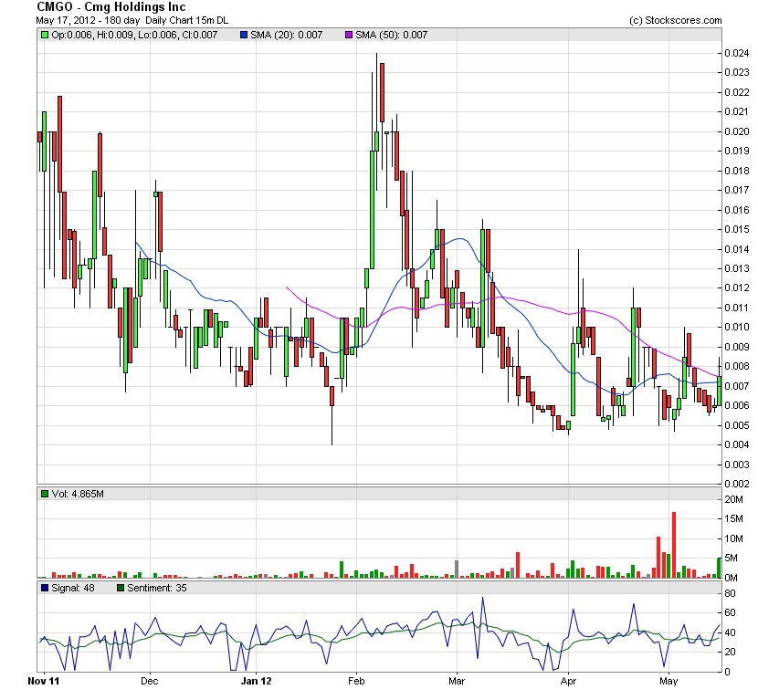Click the 'Vol: 4.865M' label
The image size is (758, 700).
click(78, 494)
